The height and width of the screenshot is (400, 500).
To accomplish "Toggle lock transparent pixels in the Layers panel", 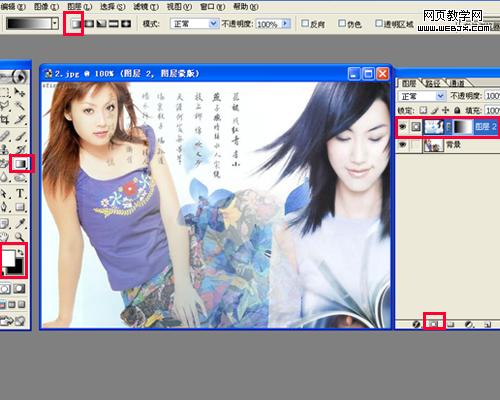I will pyautogui.click(x=423, y=110).
